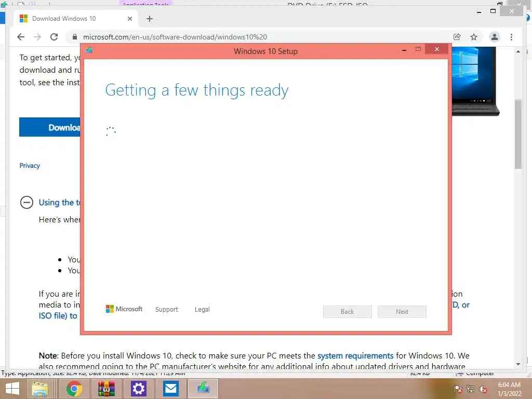This screenshot has height=399, width=532.
Task: Close the Download Windows 10 tab
Action: [x=129, y=19]
